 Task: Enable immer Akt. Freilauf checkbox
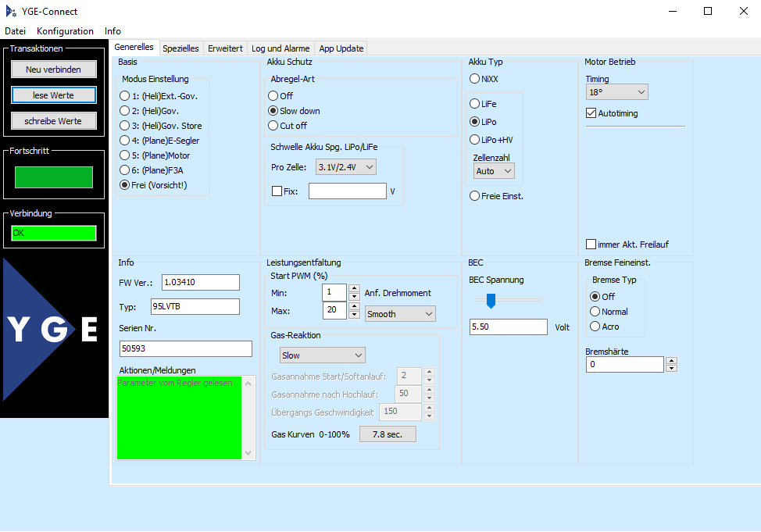(x=627, y=245)
